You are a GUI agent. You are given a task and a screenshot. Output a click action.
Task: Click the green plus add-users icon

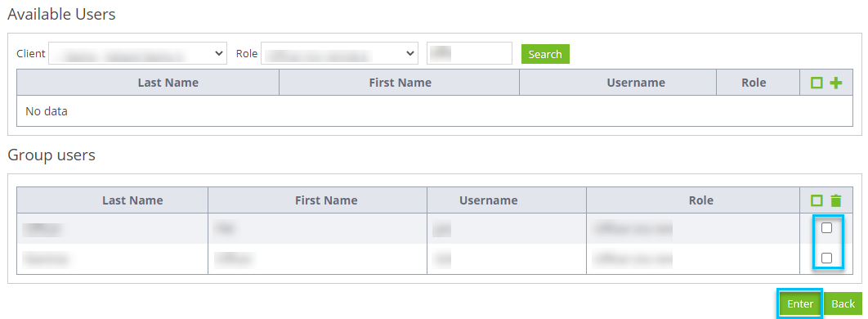(836, 83)
